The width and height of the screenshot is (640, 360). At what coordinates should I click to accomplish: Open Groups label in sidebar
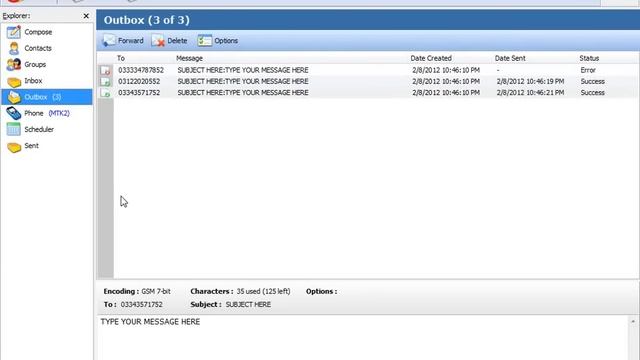click(35, 64)
